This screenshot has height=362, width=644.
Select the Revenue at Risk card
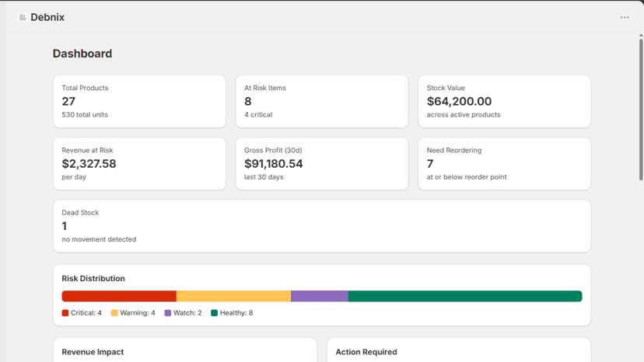tap(139, 164)
